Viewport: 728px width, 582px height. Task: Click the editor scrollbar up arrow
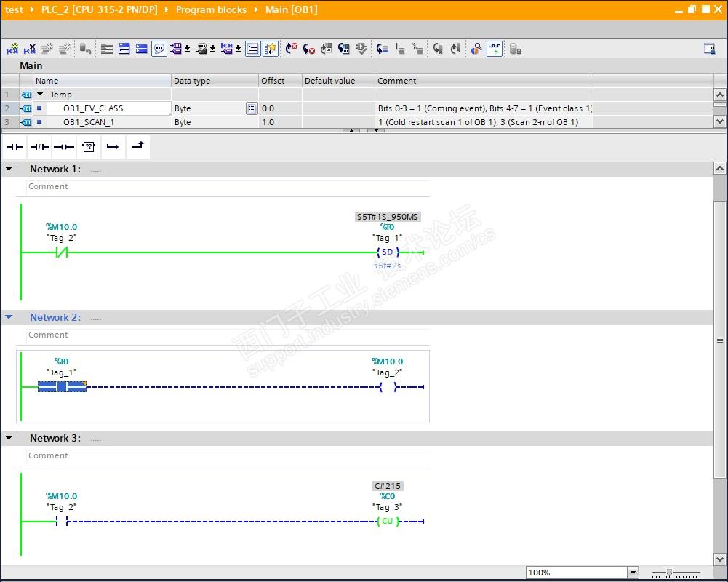[720, 168]
